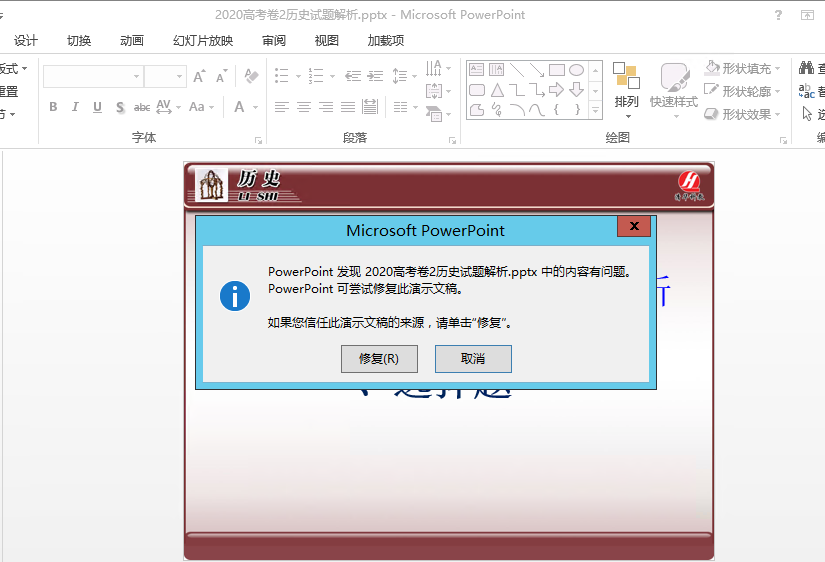Select the right arrow block shape
Image resolution: width=825 pixels, height=562 pixels.
(x=557, y=90)
